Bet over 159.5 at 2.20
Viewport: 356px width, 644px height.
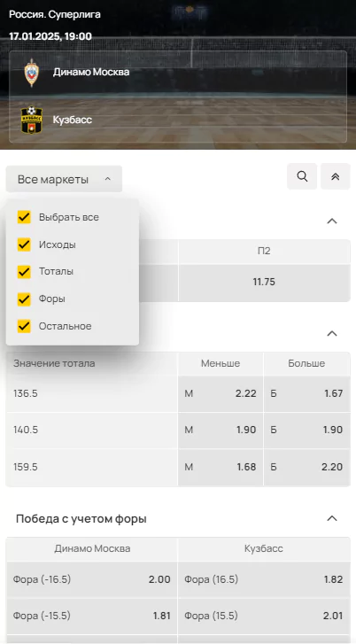pos(306,467)
